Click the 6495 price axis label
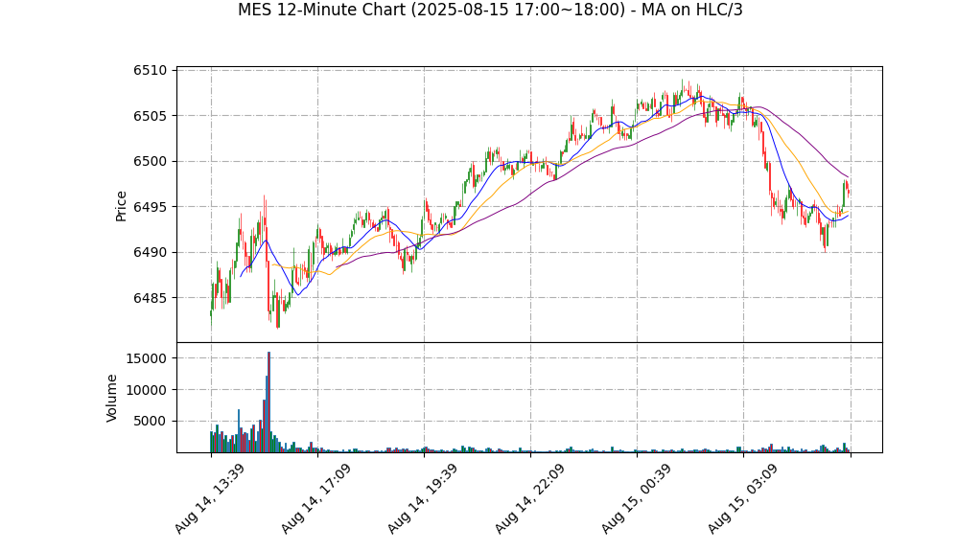 point(150,207)
